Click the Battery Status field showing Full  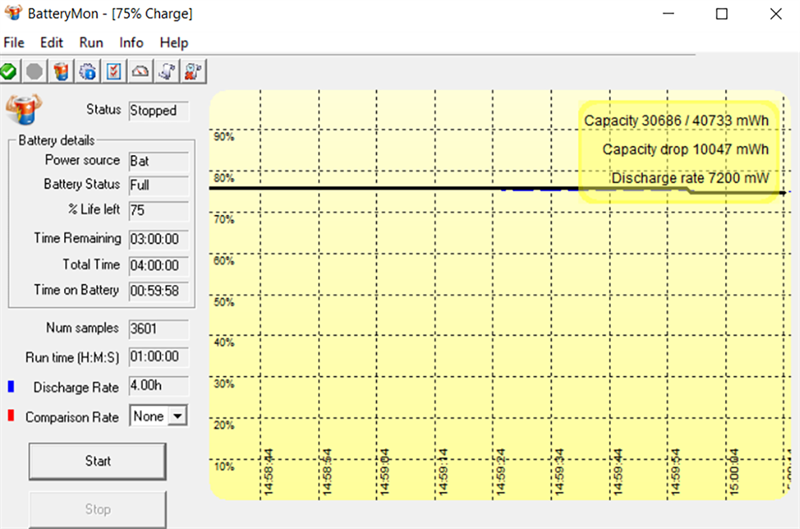[x=158, y=185]
